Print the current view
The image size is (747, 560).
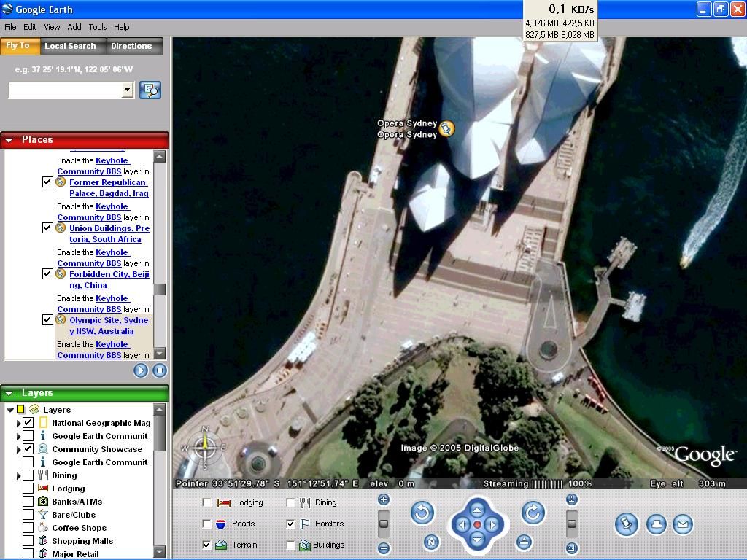[657, 524]
